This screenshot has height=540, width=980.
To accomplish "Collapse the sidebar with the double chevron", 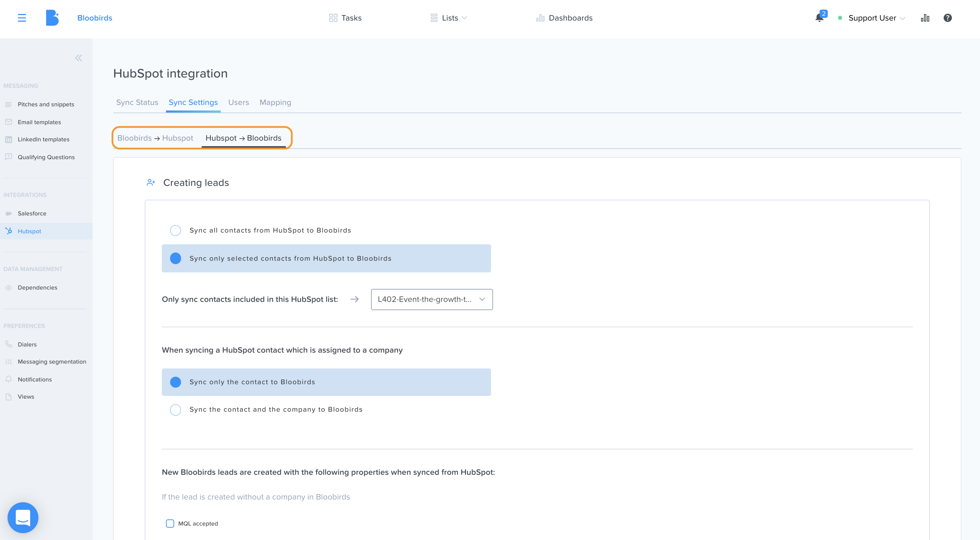I will [79, 58].
